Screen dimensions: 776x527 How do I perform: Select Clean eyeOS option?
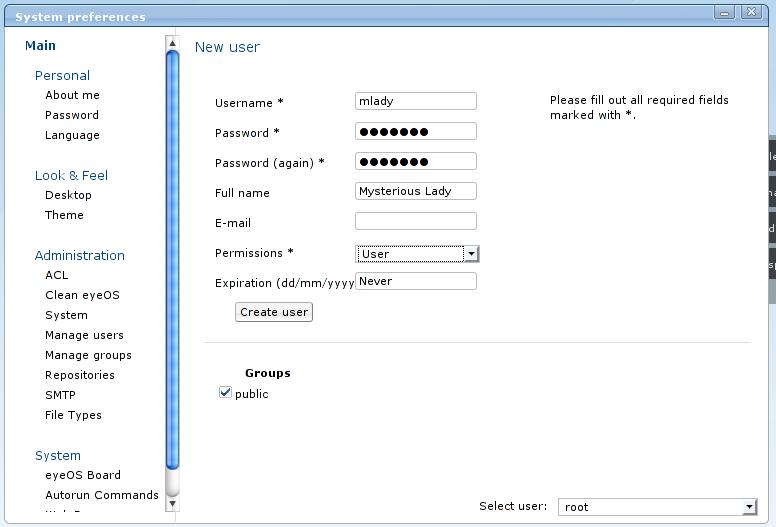[x=81, y=295]
